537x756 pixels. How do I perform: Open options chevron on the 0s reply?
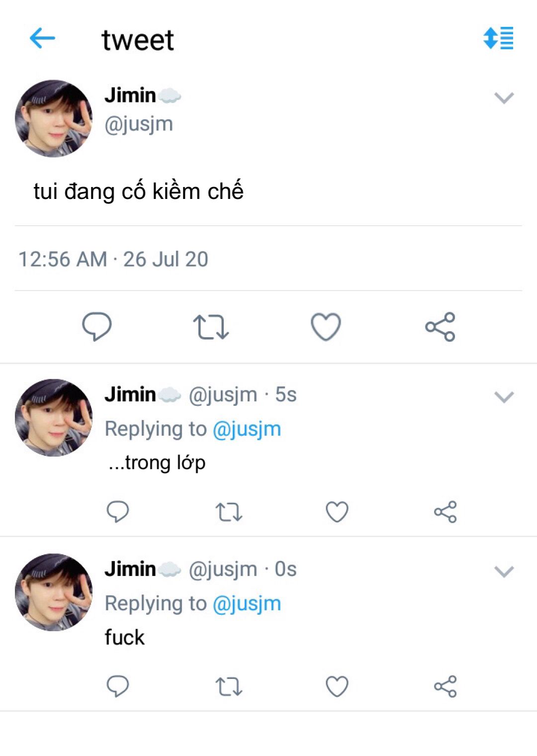(x=504, y=571)
